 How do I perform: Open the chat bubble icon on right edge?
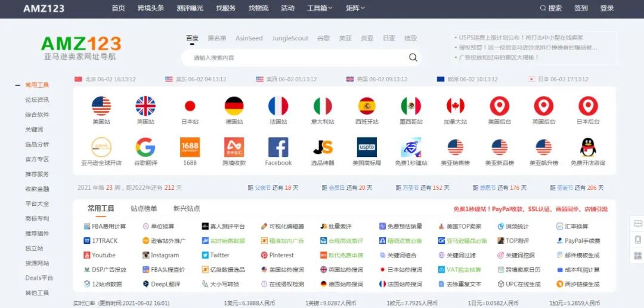coord(637,224)
